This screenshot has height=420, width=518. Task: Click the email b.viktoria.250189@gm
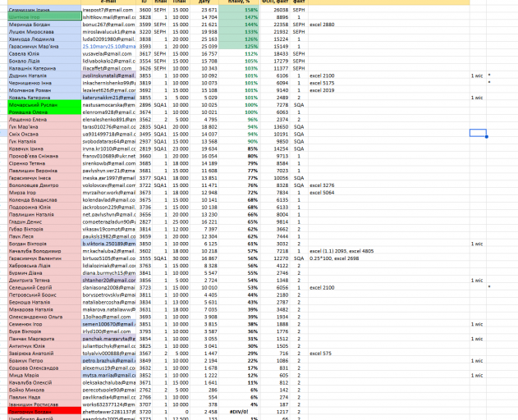coord(108,244)
